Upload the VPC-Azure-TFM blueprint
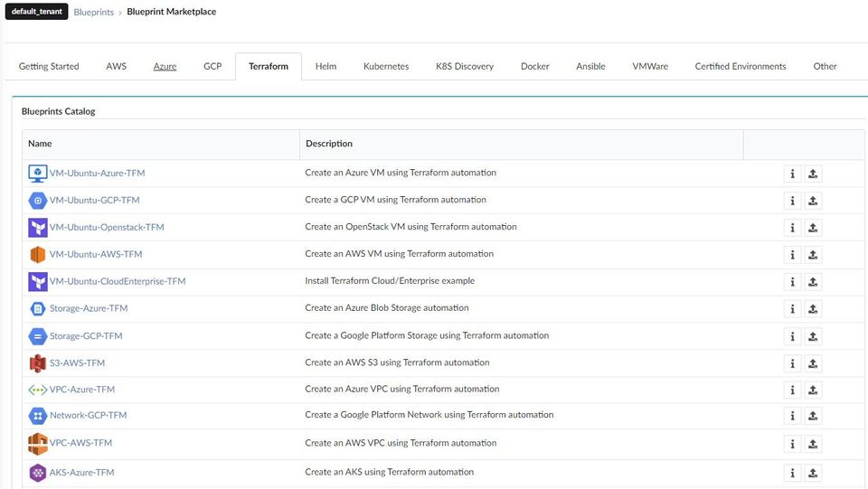This screenshot has width=868, height=489. 813,390
